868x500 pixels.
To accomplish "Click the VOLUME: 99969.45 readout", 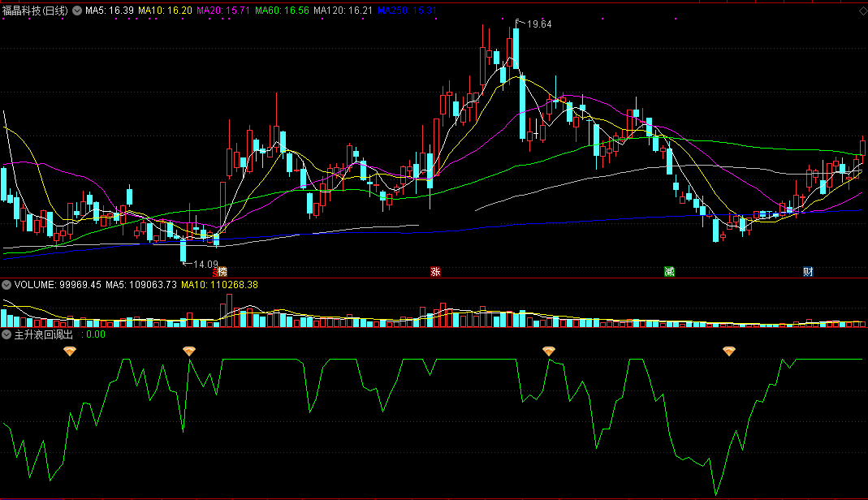I will click(x=58, y=285).
